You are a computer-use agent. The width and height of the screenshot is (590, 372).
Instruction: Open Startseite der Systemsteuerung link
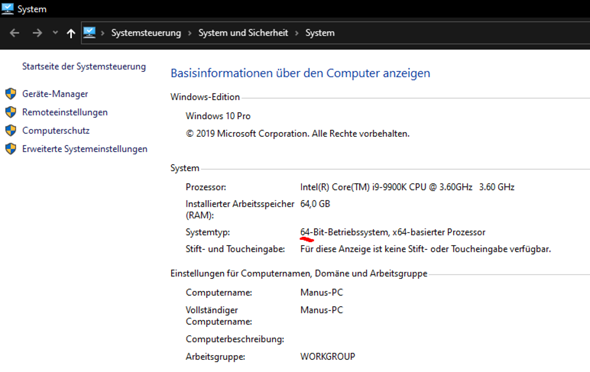pos(84,67)
